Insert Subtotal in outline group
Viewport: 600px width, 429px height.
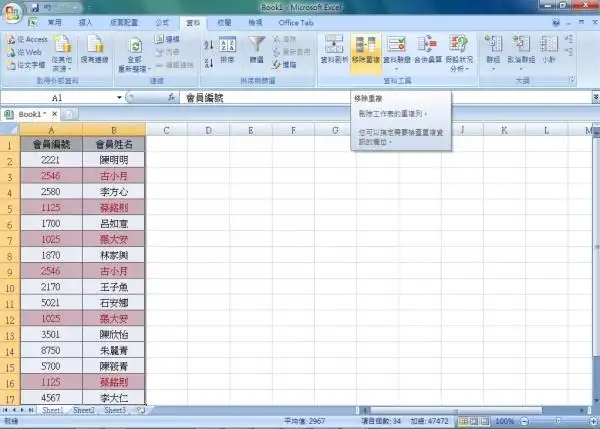549,49
